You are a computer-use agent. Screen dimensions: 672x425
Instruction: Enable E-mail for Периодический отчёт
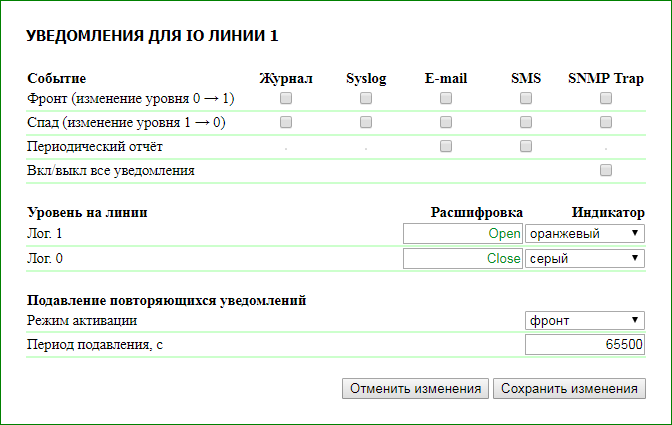click(x=446, y=146)
